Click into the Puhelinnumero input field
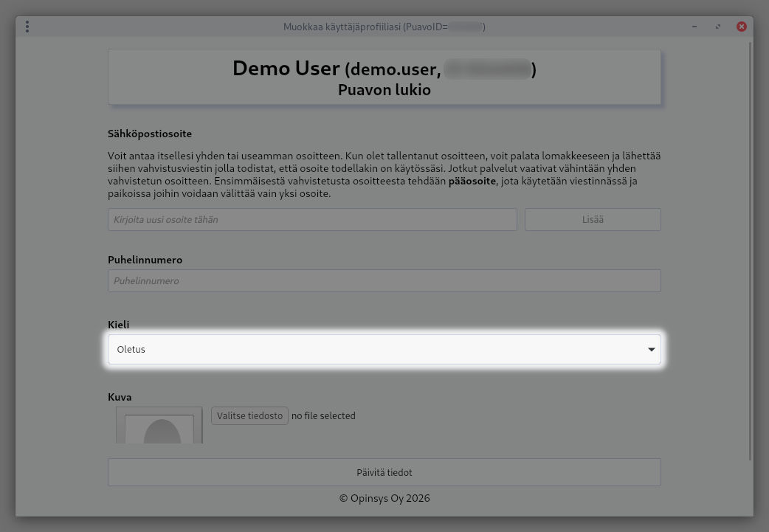 pos(384,280)
